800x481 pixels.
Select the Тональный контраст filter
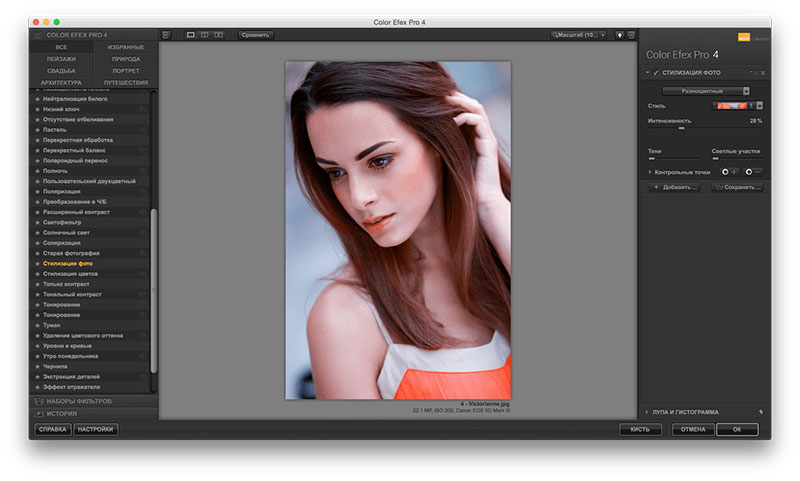click(72, 294)
